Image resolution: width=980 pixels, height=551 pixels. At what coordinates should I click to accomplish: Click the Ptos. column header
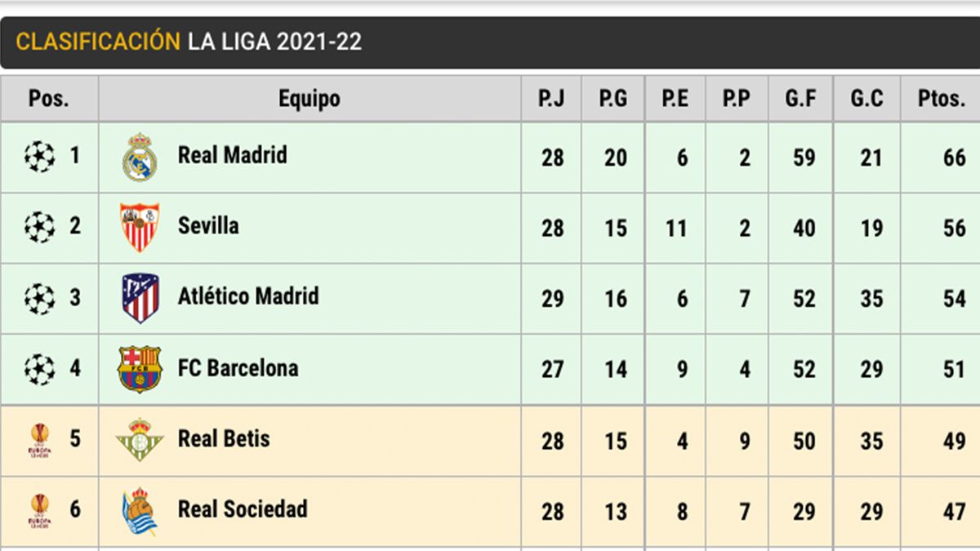point(941,99)
